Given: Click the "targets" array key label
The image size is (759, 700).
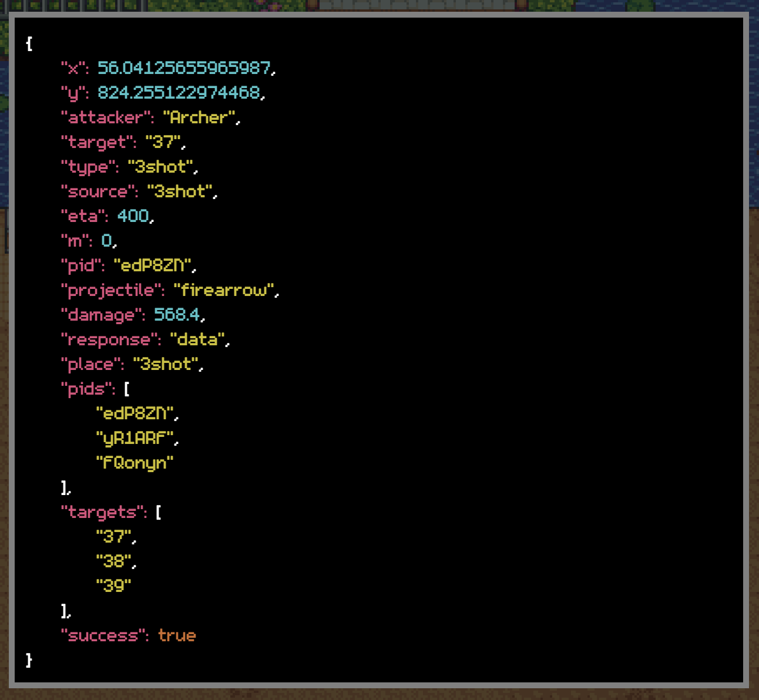Looking at the screenshot, I should tap(102, 512).
